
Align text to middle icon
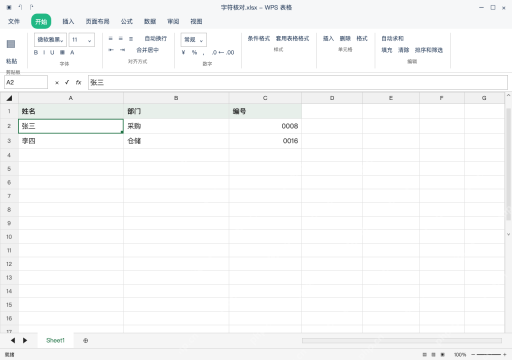click(121, 39)
